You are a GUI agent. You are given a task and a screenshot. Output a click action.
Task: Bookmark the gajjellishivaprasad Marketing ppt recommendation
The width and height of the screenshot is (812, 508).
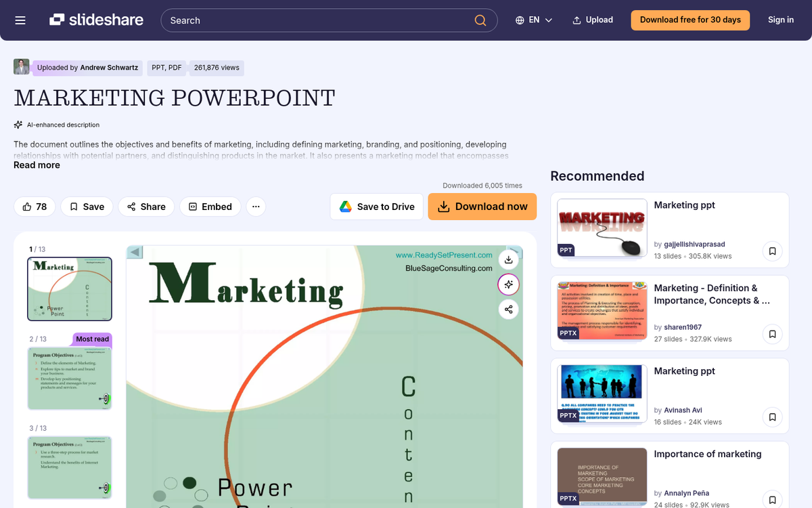(x=772, y=251)
